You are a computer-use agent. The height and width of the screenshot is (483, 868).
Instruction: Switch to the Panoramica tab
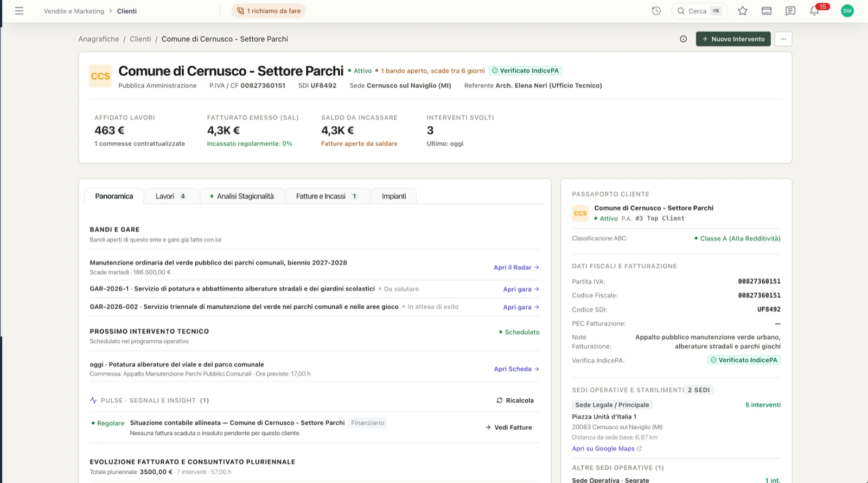tap(114, 196)
